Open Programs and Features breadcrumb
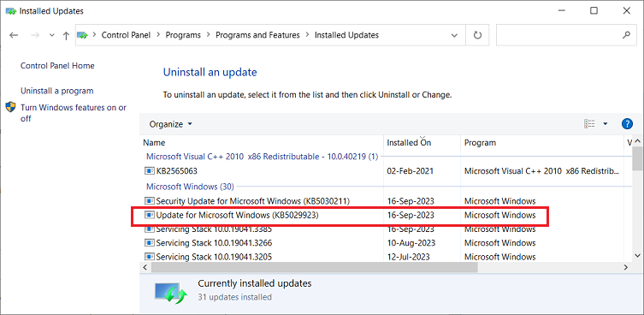The height and width of the screenshot is (315, 644). [258, 35]
